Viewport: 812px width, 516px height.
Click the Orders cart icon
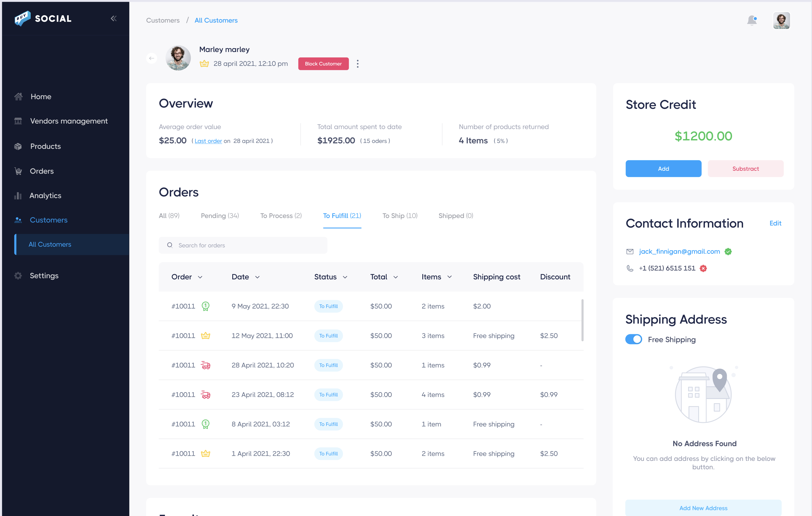click(x=18, y=171)
